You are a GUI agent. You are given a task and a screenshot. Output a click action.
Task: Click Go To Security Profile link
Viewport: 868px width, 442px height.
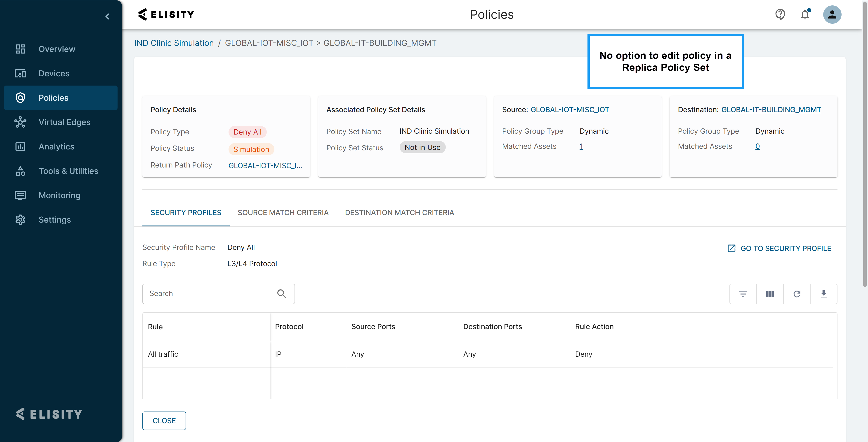click(x=779, y=249)
